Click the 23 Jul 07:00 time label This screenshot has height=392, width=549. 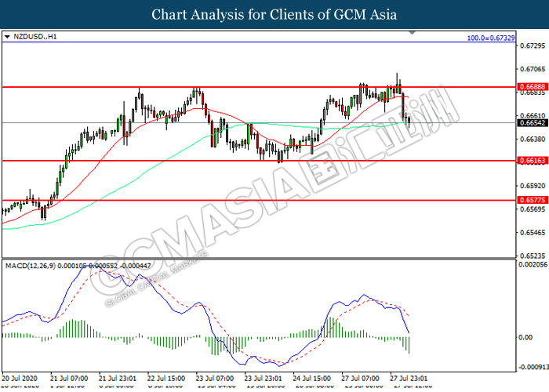pos(215,379)
